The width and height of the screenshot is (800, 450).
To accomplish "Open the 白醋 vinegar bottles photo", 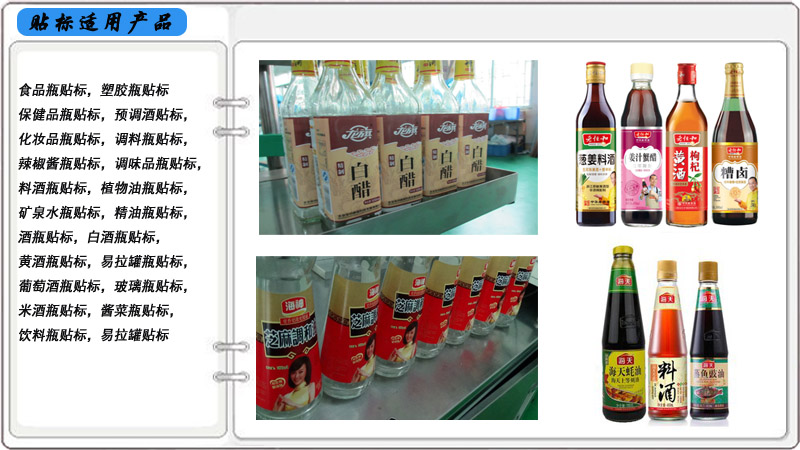I will click(x=398, y=147).
